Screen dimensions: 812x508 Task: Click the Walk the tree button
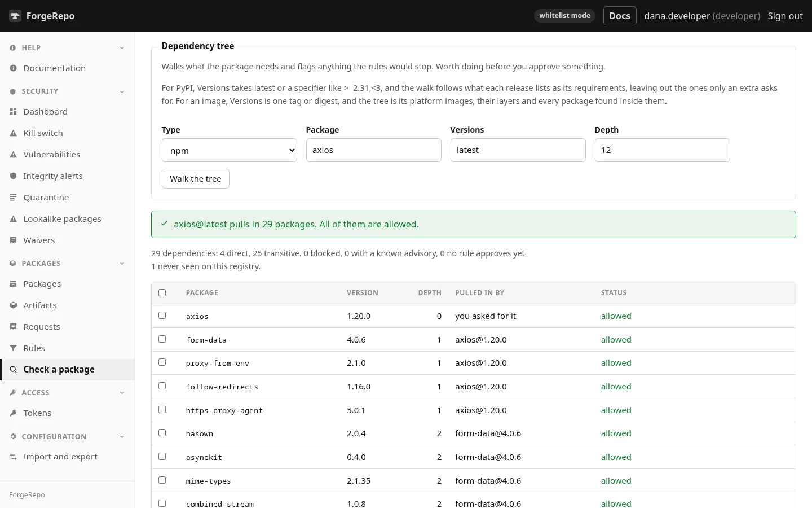[x=196, y=179]
